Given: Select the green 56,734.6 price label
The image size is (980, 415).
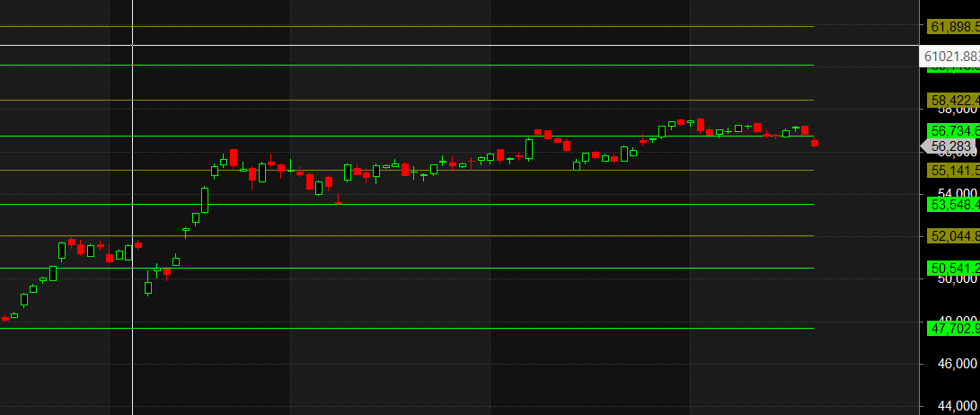Looking at the screenshot, I should [952, 131].
